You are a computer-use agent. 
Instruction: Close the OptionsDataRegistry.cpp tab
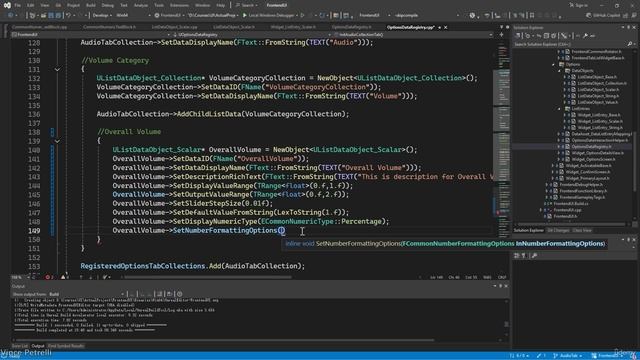(445, 27)
